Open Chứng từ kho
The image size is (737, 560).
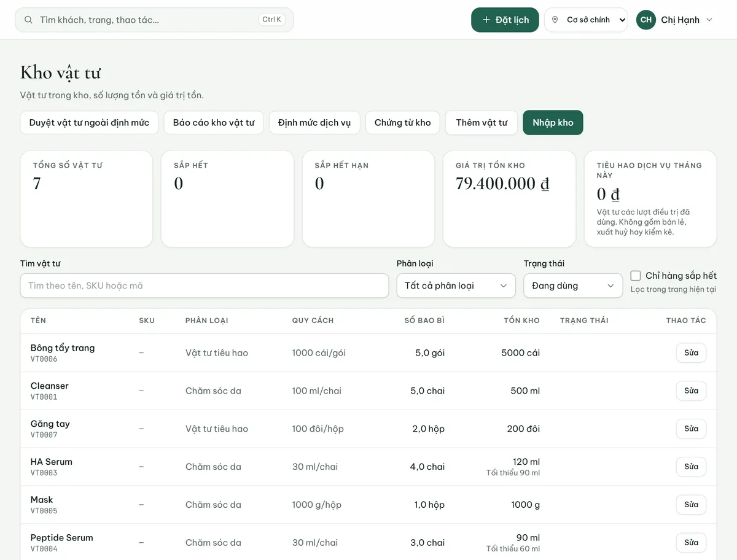[403, 122]
